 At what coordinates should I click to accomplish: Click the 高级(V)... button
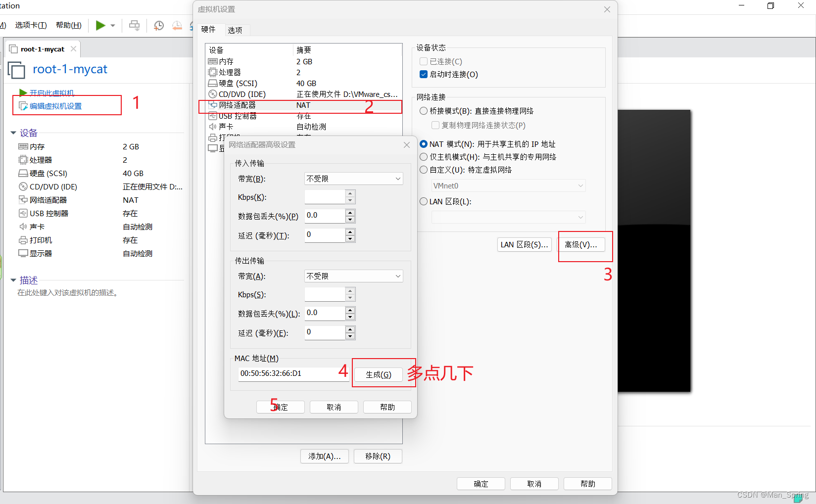pos(581,244)
